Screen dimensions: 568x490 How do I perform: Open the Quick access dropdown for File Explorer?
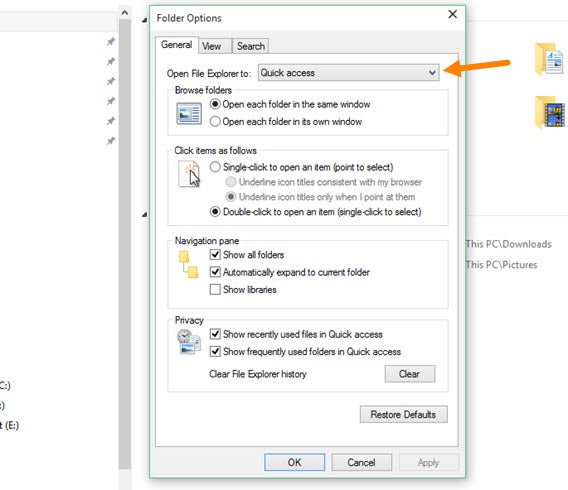pyautogui.click(x=348, y=73)
